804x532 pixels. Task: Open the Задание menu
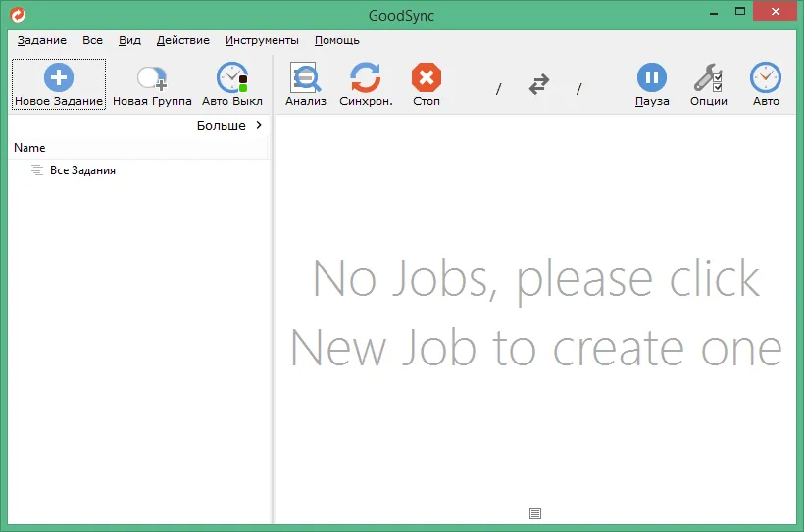click(41, 40)
